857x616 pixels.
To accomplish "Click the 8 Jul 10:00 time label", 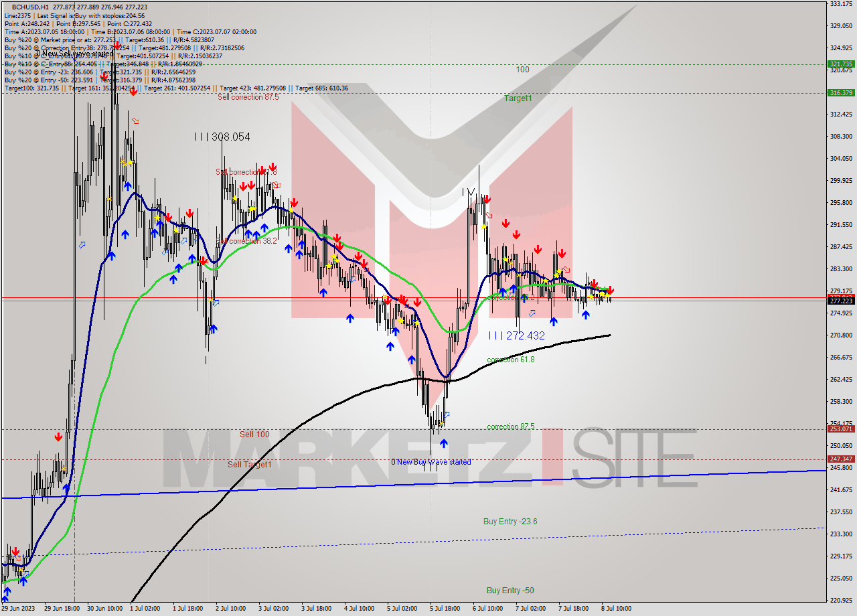I will pyautogui.click(x=616, y=609).
